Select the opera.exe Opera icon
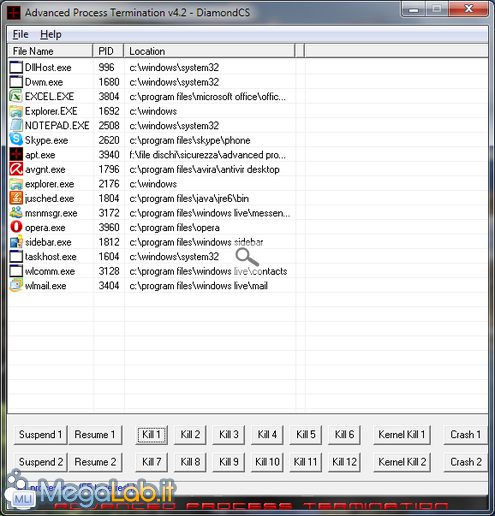 [16, 227]
